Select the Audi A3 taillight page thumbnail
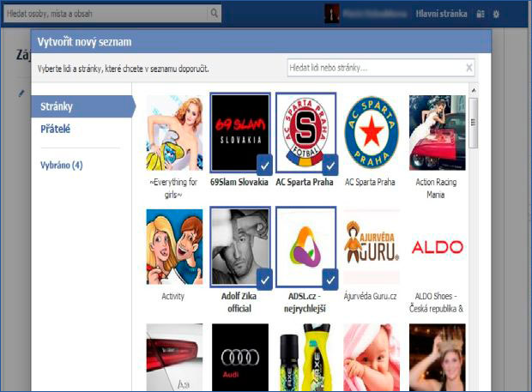 pos(174,358)
